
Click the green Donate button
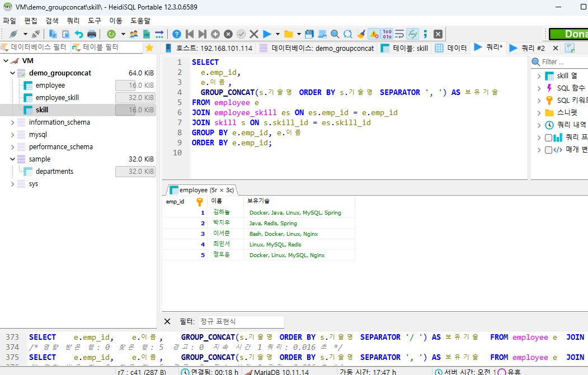pos(568,34)
